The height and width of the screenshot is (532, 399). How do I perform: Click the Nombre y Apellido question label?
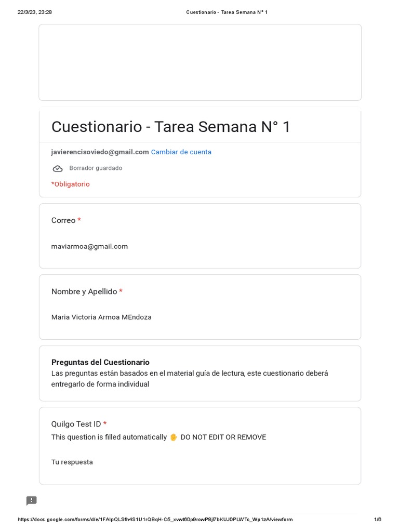(84, 291)
